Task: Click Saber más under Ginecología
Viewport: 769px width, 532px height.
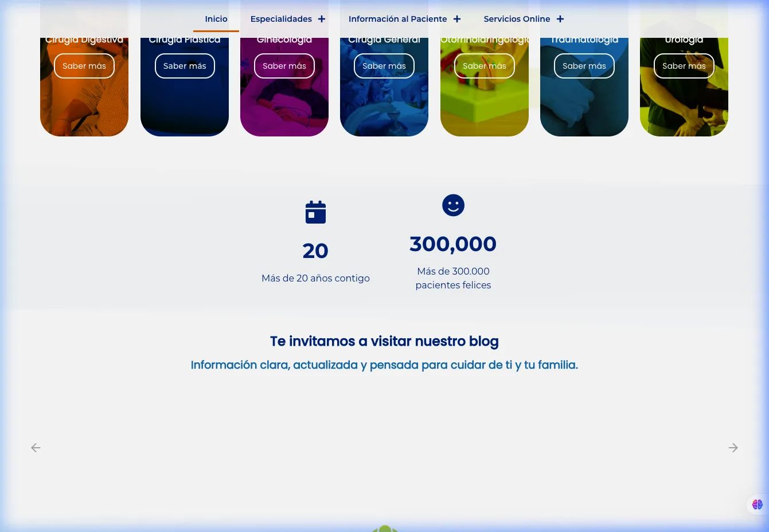Action: pos(284,66)
